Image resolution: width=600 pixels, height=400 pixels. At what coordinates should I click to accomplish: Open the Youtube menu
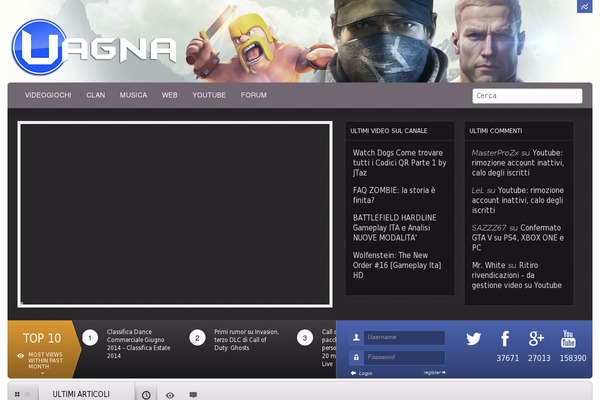pyautogui.click(x=209, y=95)
